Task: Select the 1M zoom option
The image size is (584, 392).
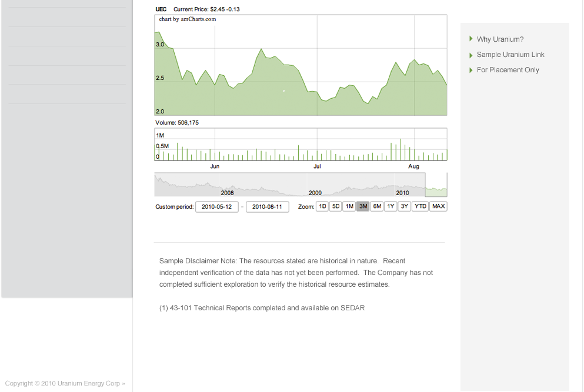Action: (x=349, y=206)
